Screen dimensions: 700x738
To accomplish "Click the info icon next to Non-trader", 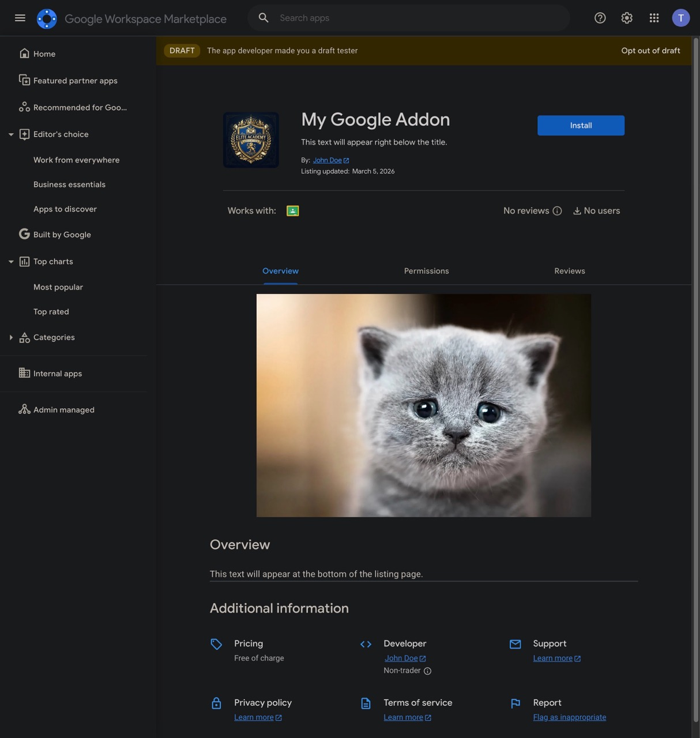I will tap(426, 670).
